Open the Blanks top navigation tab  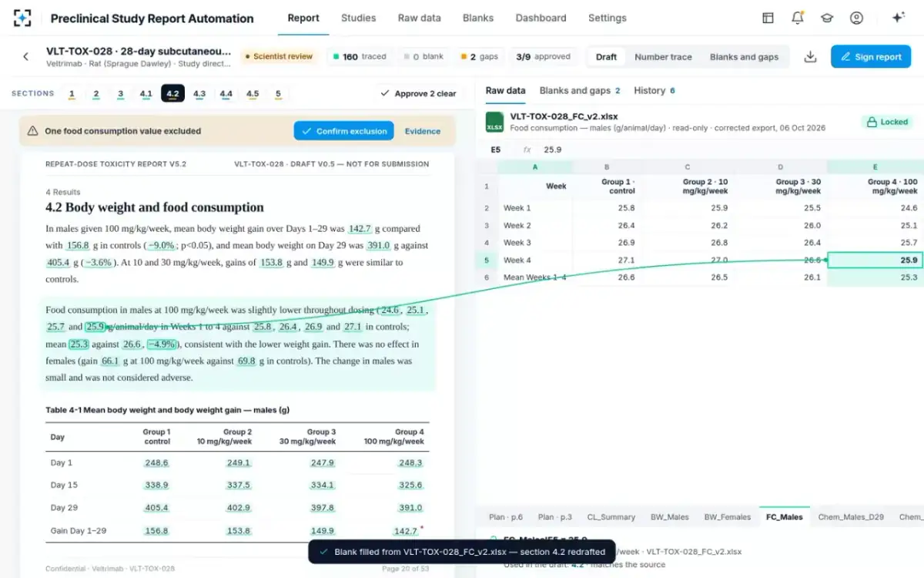tap(478, 18)
